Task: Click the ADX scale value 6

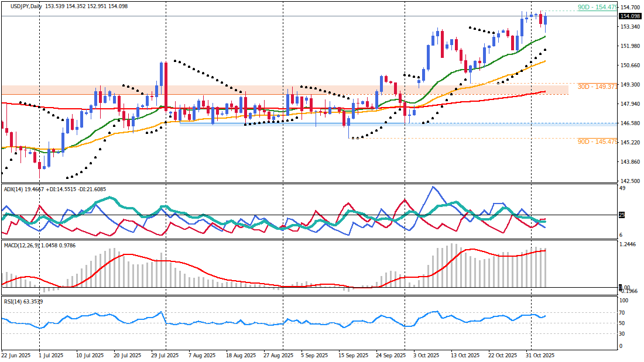Action: [621, 235]
